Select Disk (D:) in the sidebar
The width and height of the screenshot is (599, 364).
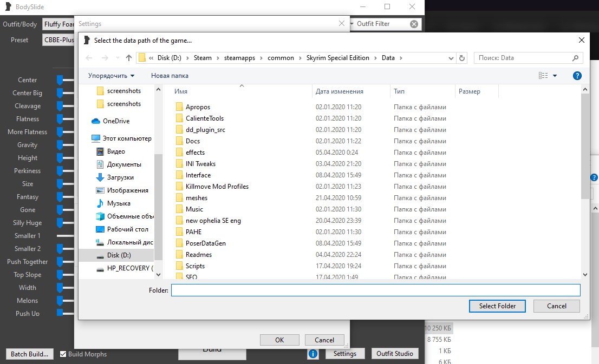[x=119, y=255]
